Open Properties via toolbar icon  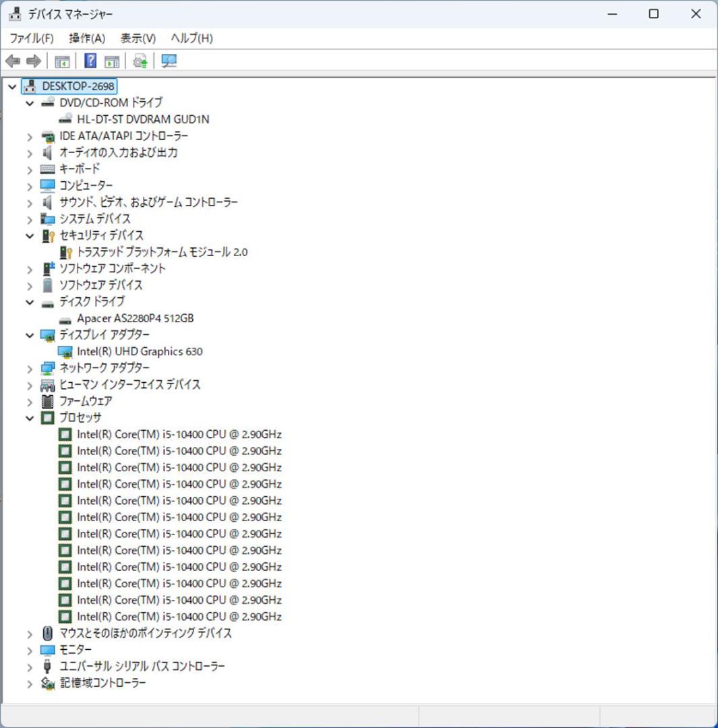(112, 61)
